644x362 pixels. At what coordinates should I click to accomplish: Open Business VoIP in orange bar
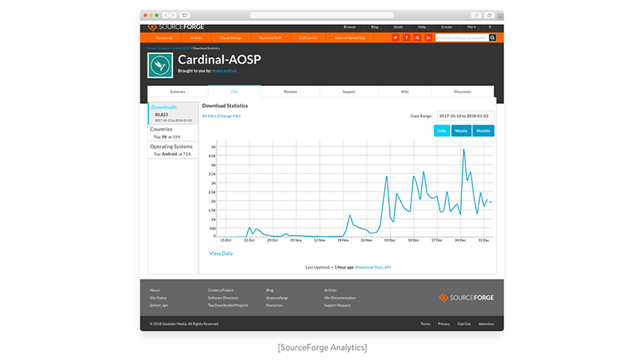270,38
